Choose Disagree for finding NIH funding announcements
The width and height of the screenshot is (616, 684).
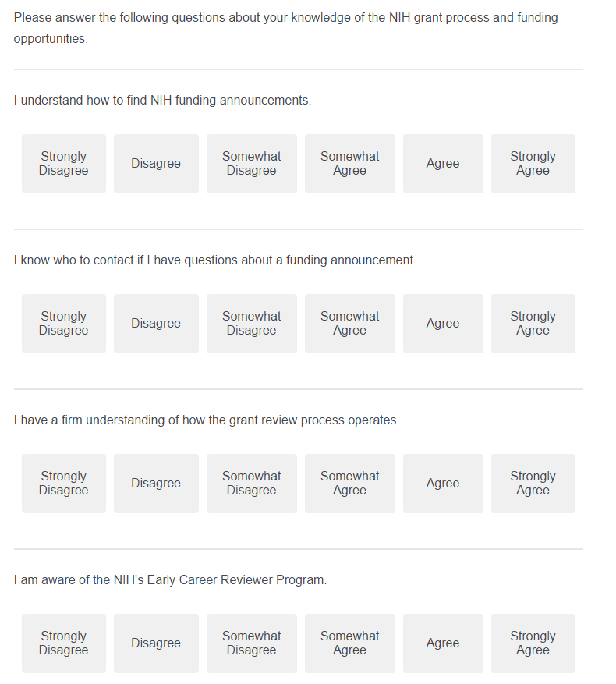156,164
